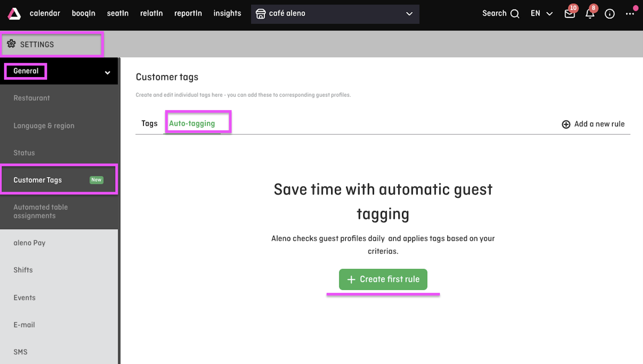Click the plus circle next to Add a new rule
The height and width of the screenshot is (364, 643).
click(x=566, y=124)
